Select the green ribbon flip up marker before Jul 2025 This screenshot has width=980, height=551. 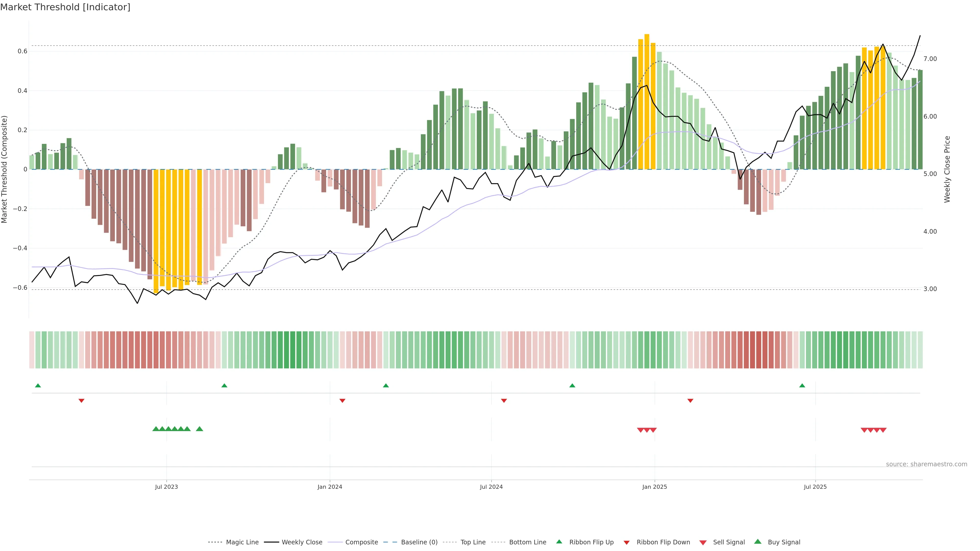802,386
